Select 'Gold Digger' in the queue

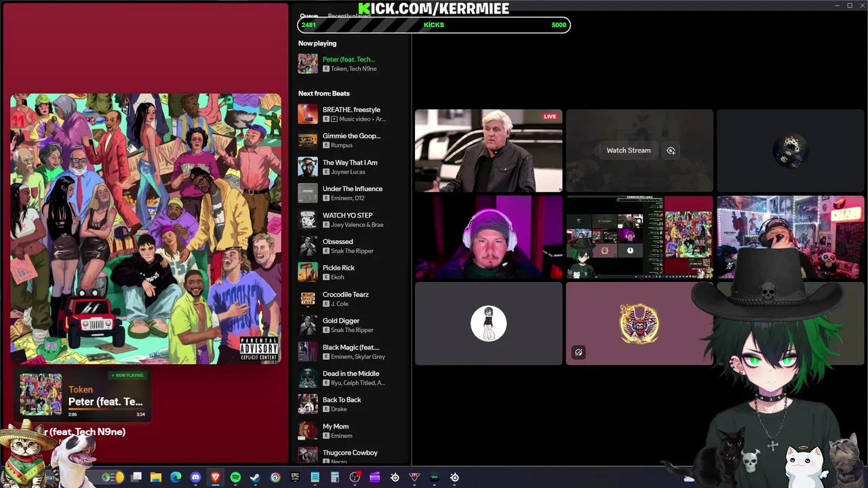pos(341,321)
